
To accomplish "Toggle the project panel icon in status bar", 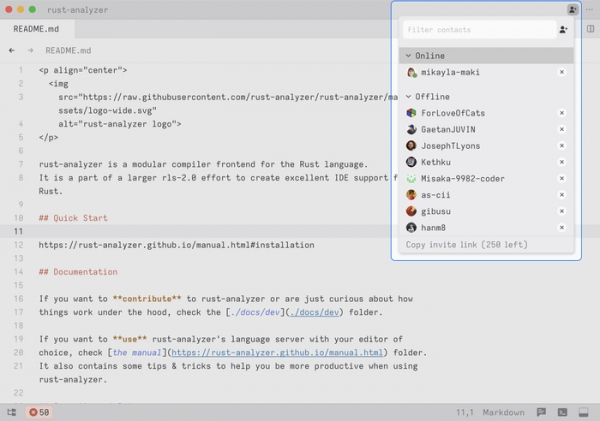I will pos(11,412).
